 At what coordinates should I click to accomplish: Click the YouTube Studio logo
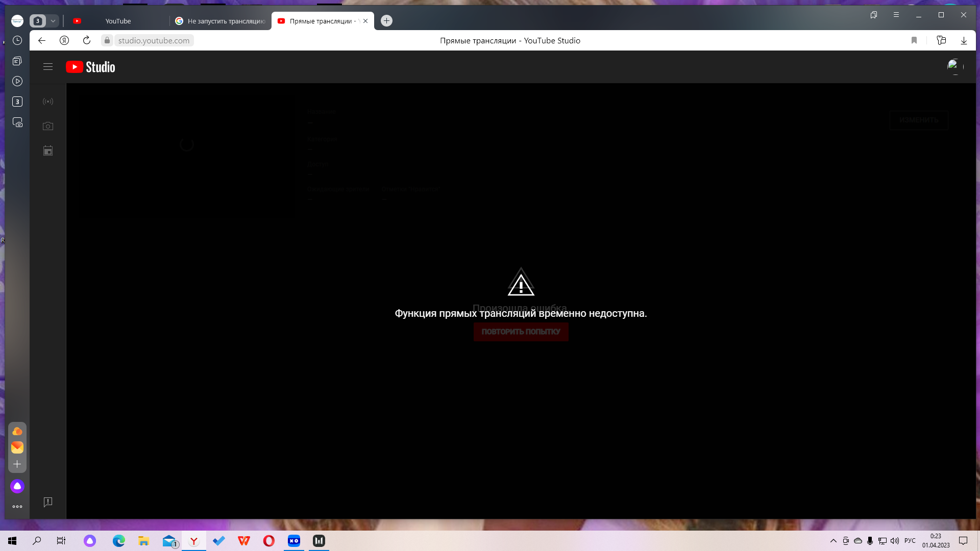pyautogui.click(x=91, y=67)
